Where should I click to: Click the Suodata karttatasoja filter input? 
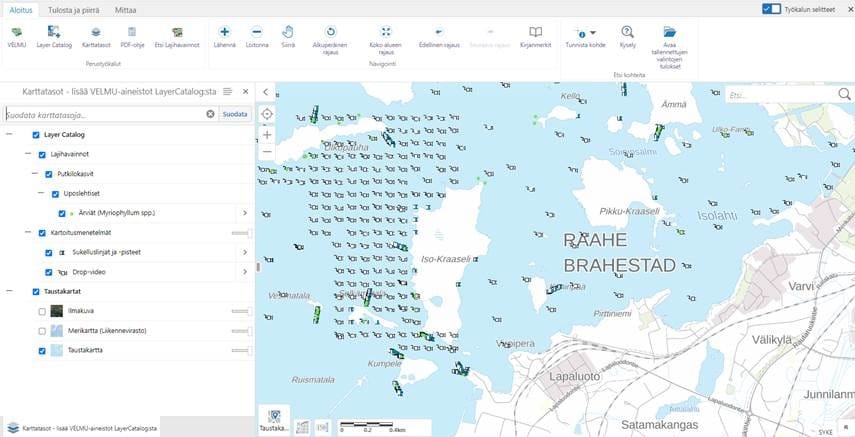[x=105, y=114]
